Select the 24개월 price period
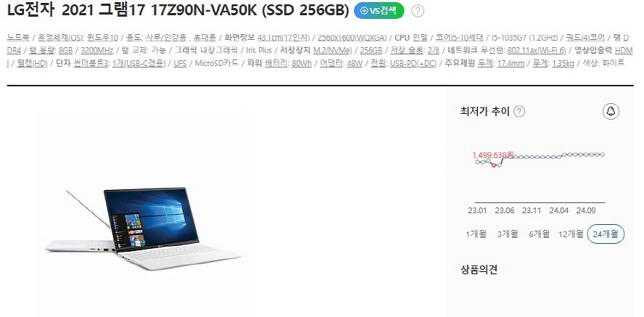 pyautogui.click(x=606, y=234)
